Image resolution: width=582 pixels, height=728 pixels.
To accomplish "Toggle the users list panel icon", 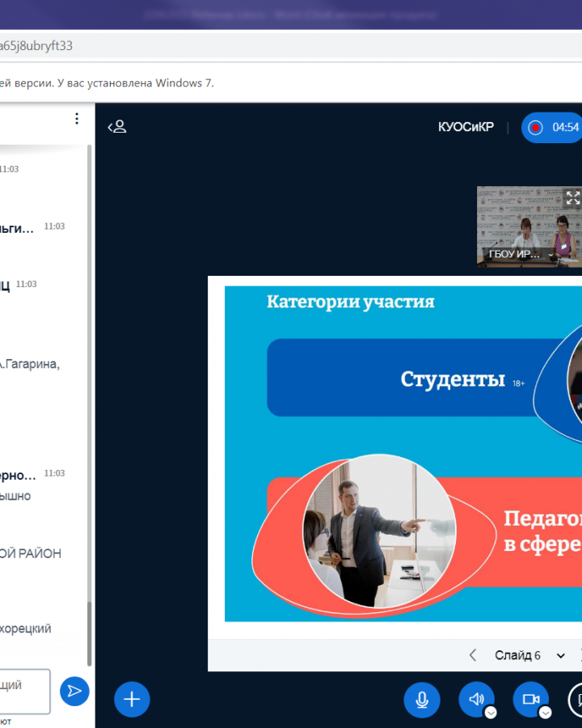I will coord(118,127).
